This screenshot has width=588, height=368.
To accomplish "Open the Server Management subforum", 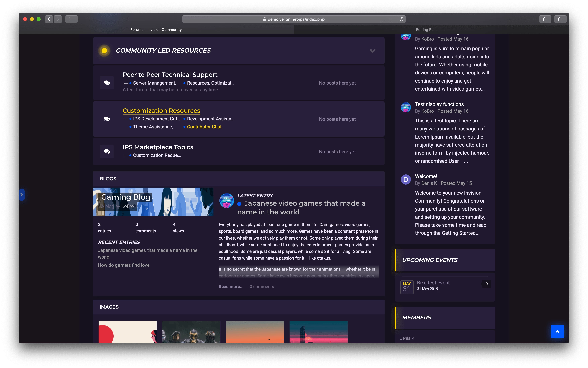I will (x=155, y=83).
